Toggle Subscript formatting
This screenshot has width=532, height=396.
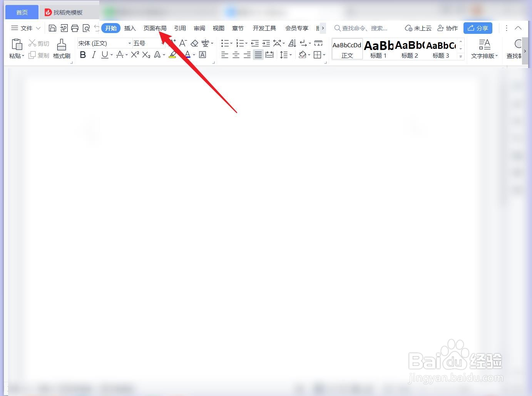[146, 55]
